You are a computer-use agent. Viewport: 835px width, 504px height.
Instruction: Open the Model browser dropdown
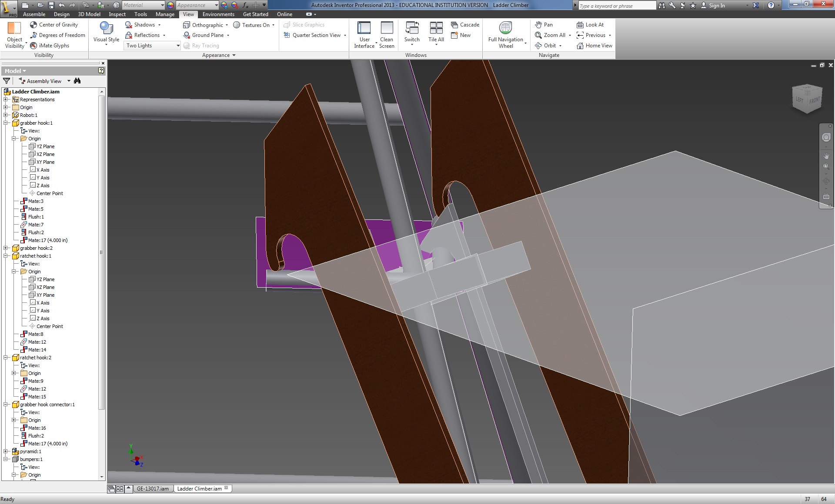[16, 71]
